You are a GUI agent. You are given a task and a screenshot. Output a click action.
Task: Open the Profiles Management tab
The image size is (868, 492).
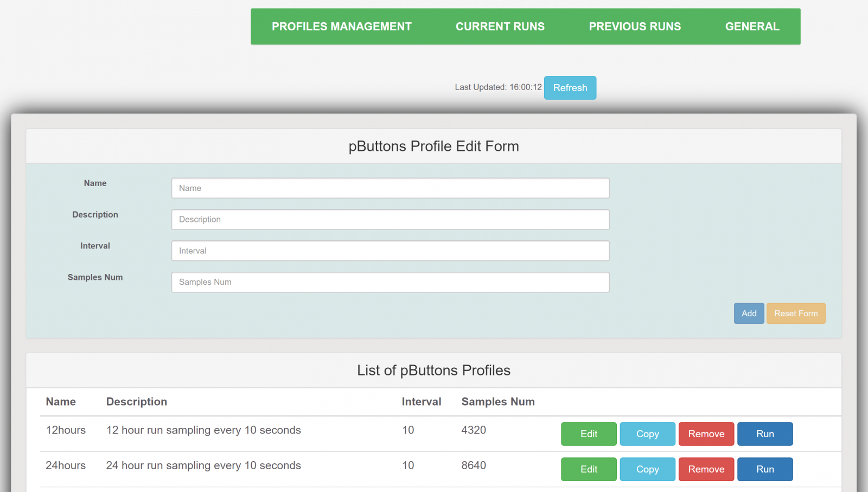(341, 27)
